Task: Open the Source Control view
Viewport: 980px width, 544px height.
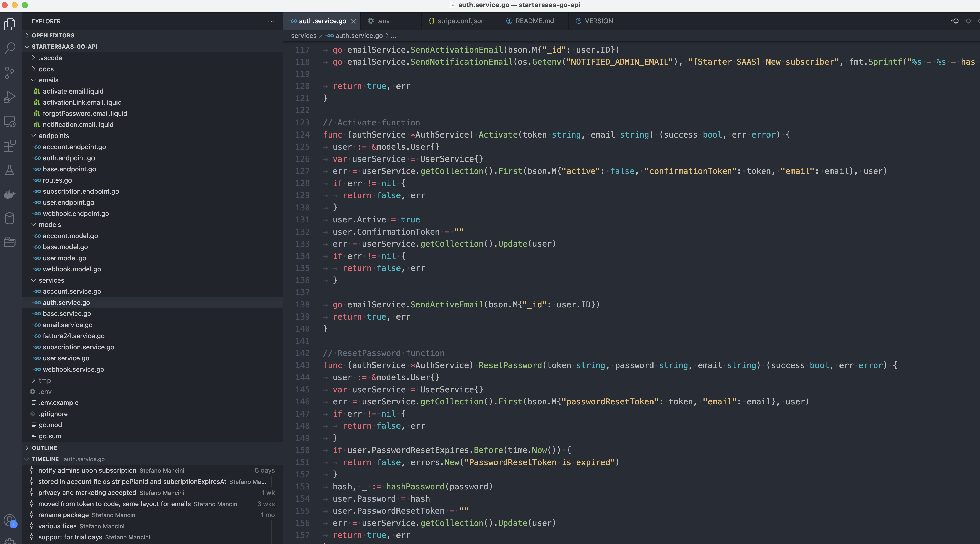Action: pyautogui.click(x=10, y=72)
